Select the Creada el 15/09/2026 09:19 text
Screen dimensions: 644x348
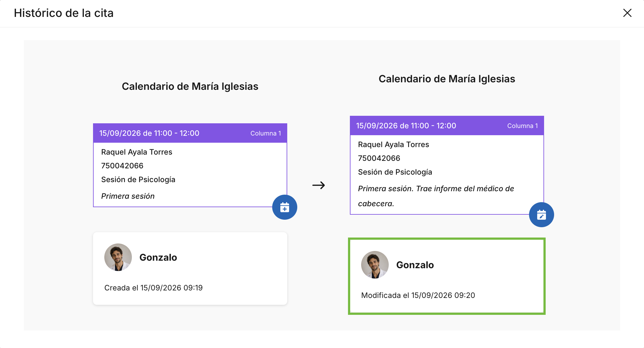[x=153, y=288]
